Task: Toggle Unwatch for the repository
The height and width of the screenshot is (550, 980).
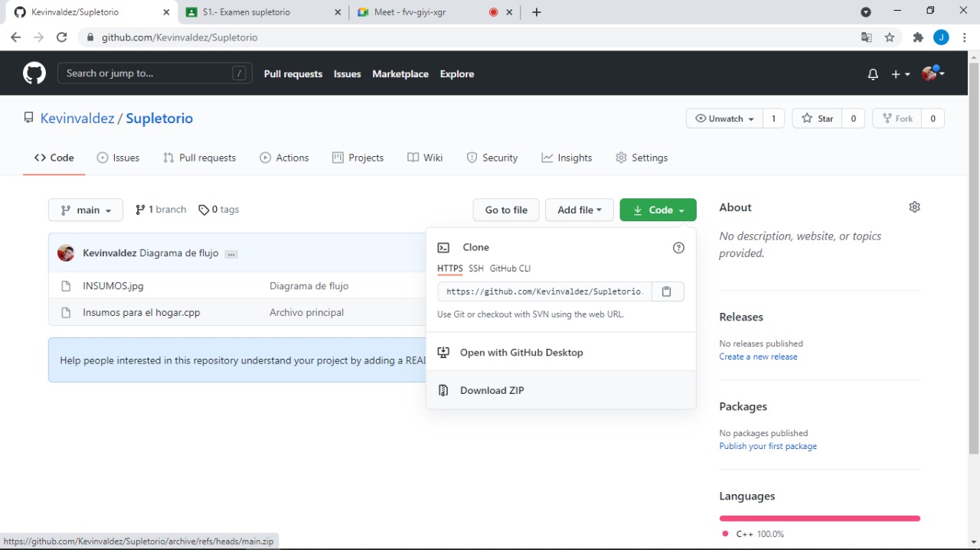Action: pos(724,119)
